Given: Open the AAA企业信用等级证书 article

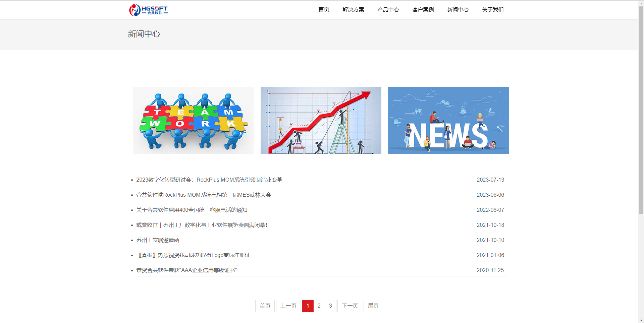Looking at the screenshot, I should 186,270.
